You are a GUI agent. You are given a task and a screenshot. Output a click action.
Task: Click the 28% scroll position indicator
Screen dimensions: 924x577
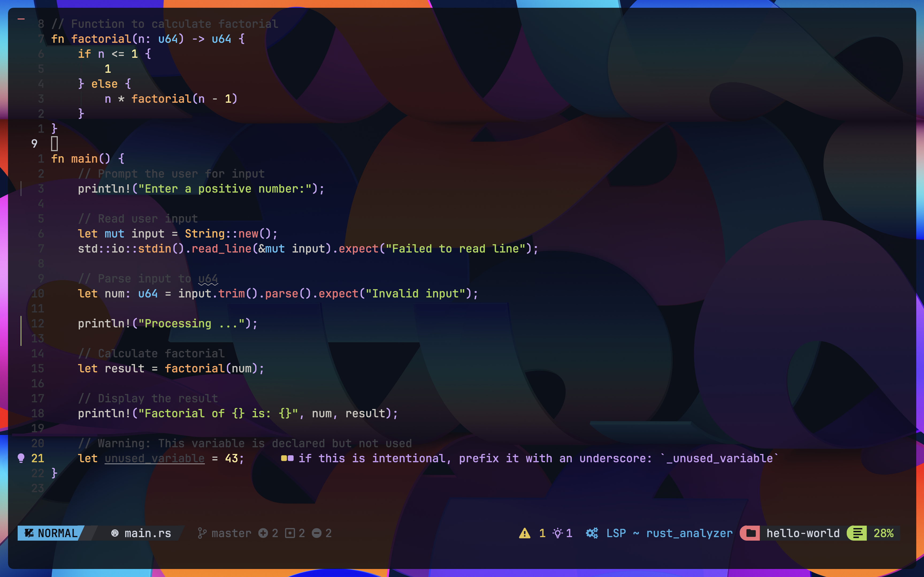point(884,533)
